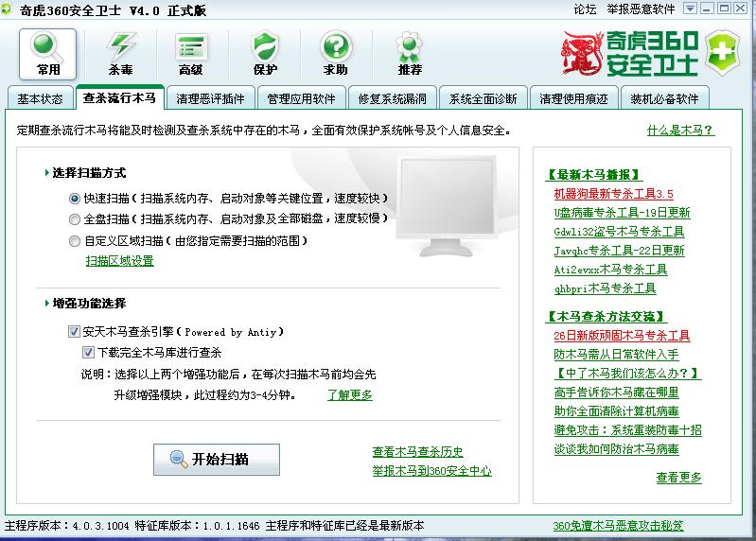Viewport: 756px width, 541px height.
Task: Open the 推荐 recommendations flower icon
Action: coord(410,54)
